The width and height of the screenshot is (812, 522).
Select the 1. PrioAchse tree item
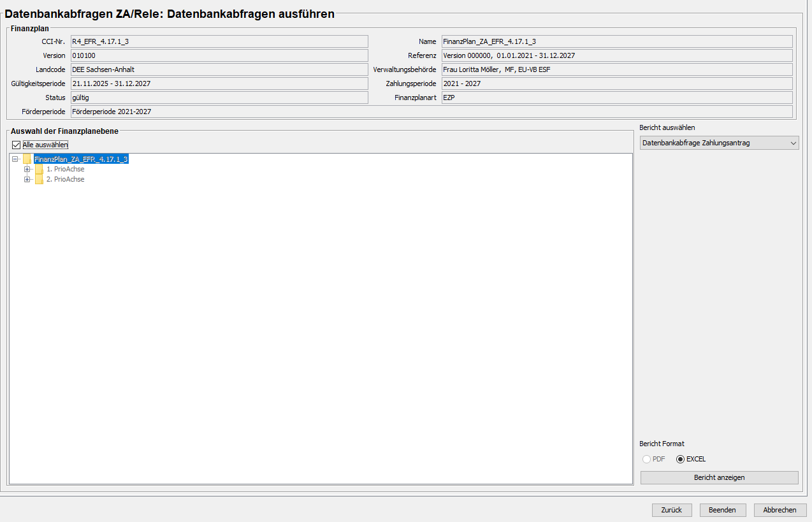coord(65,170)
